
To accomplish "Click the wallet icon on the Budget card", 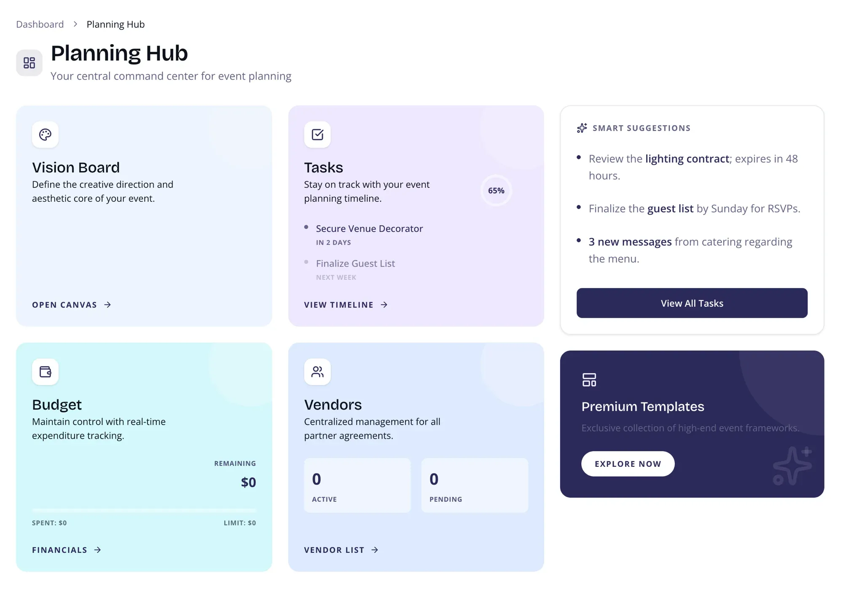I will [x=45, y=372].
